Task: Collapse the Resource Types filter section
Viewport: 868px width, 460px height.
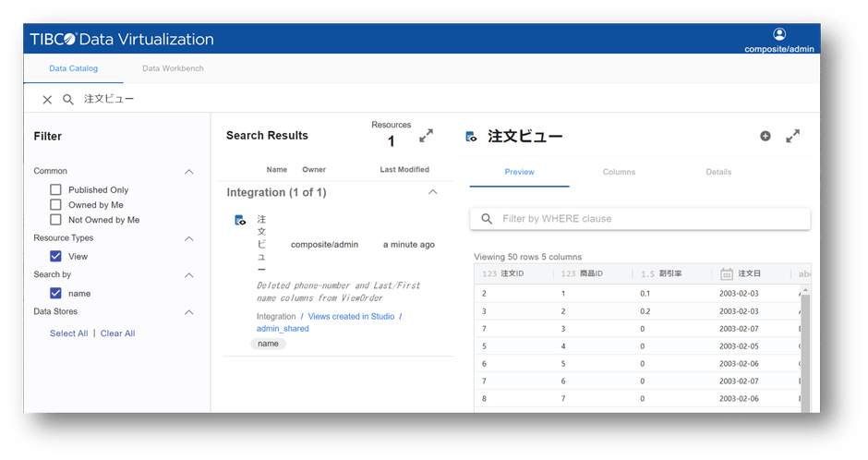Action: point(189,239)
